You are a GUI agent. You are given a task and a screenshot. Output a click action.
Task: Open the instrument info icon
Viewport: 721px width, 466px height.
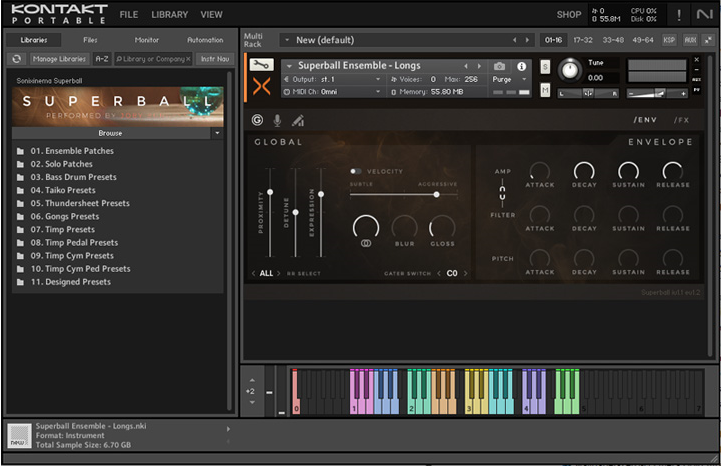[521, 66]
